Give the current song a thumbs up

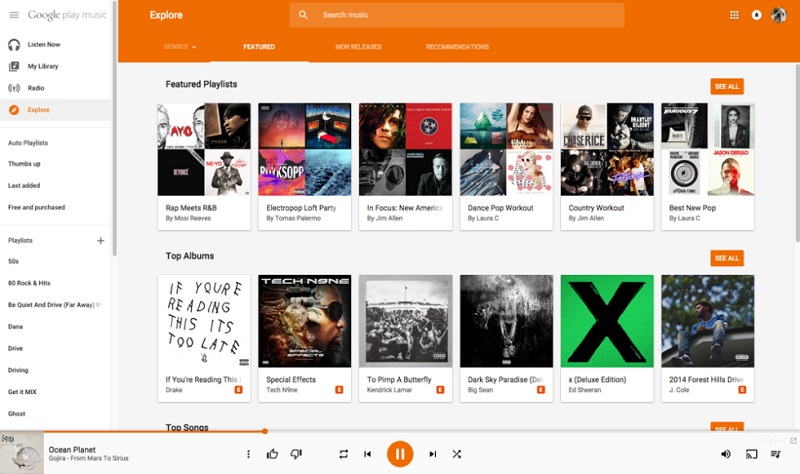pyautogui.click(x=272, y=454)
